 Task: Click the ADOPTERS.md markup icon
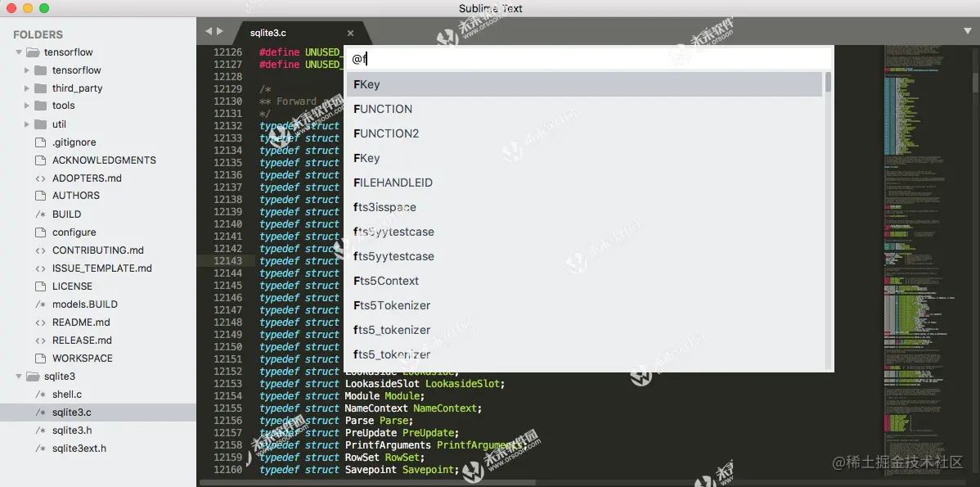coord(41,178)
